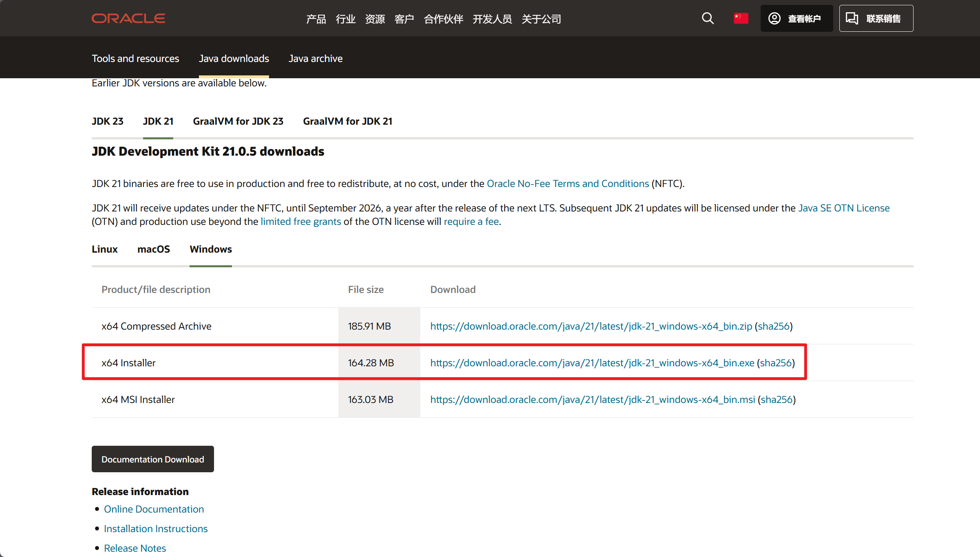The image size is (980, 557).
Task: Open the 开发人员 menu
Action: 492,19
